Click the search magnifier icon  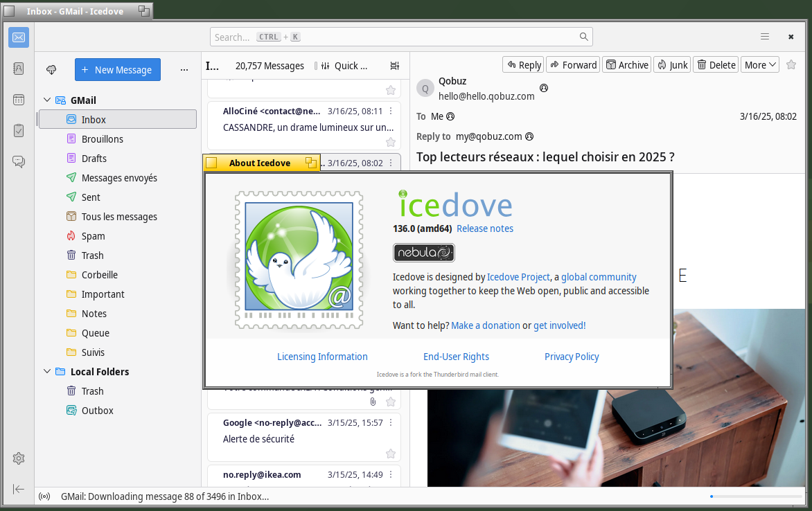(583, 37)
